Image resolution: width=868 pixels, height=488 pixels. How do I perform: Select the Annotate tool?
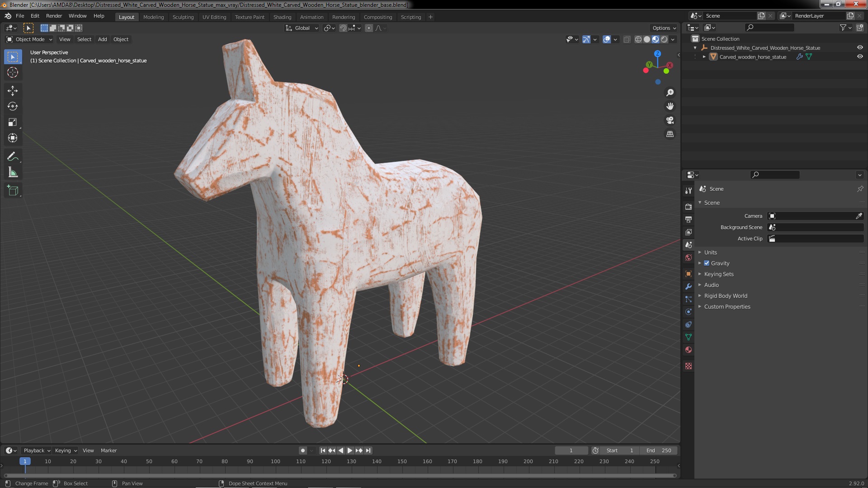tap(13, 157)
